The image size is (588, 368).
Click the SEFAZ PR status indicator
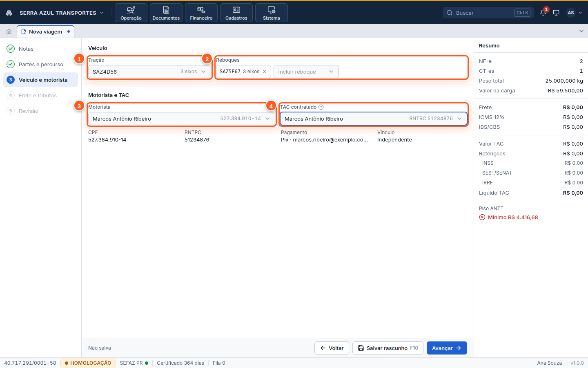tap(134, 363)
